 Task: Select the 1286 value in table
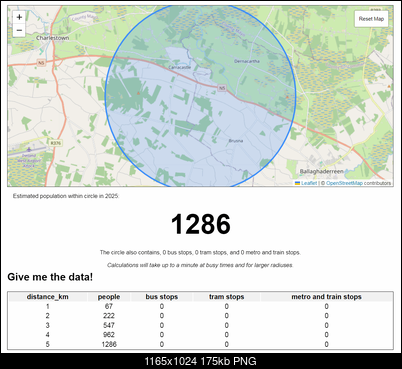[x=109, y=344]
